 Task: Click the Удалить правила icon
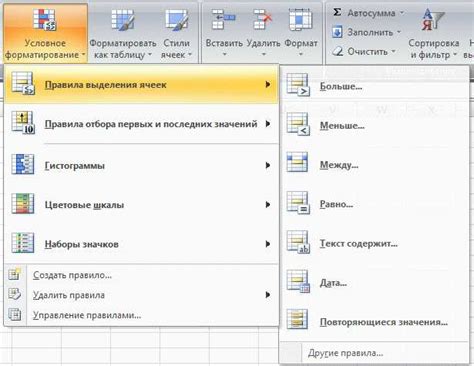pyautogui.click(x=15, y=294)
